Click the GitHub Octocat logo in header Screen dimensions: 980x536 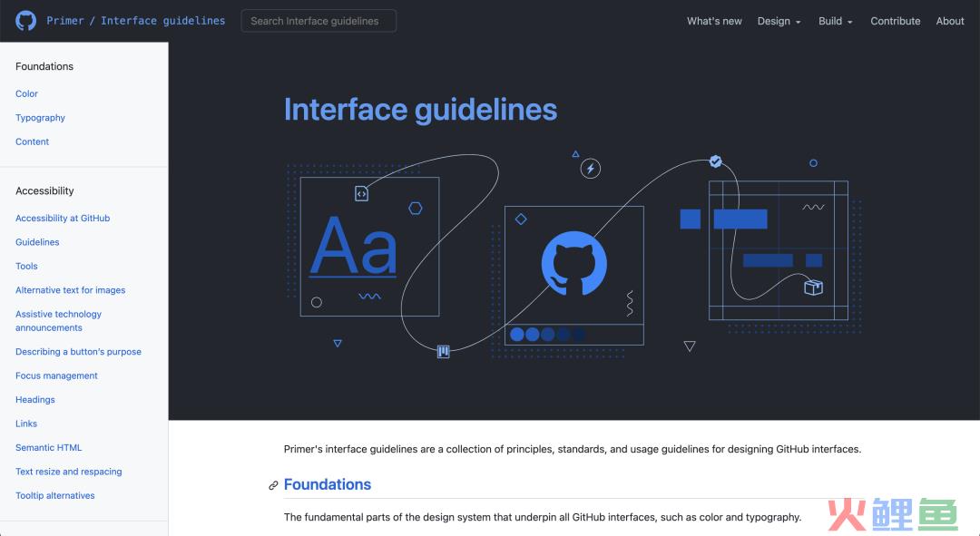click(x=25, y=21)
